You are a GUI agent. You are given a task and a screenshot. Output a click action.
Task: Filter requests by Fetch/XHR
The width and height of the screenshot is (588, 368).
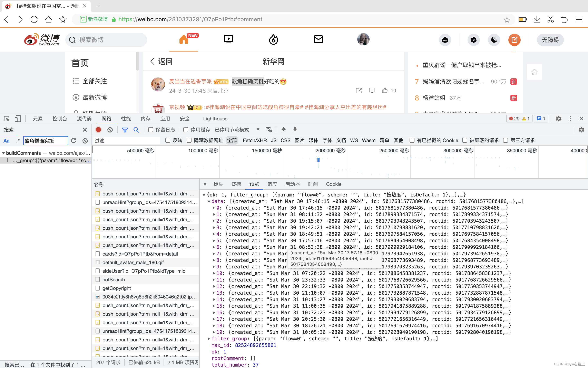pos(255,140)
